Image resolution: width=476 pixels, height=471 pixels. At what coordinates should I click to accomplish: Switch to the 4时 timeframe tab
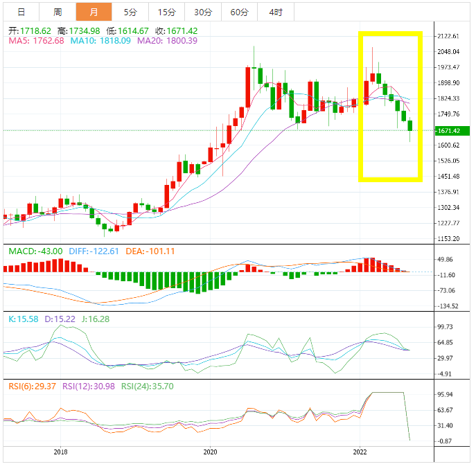[275, 12]
